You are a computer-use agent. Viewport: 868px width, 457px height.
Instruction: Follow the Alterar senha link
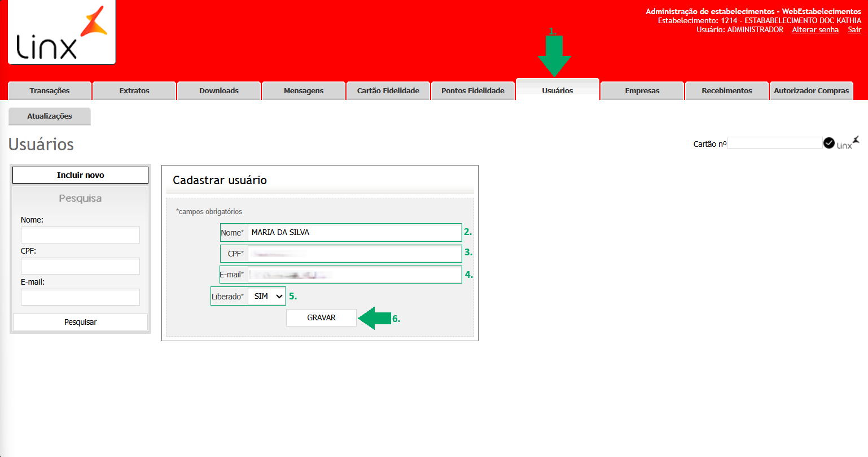point(816,30)
